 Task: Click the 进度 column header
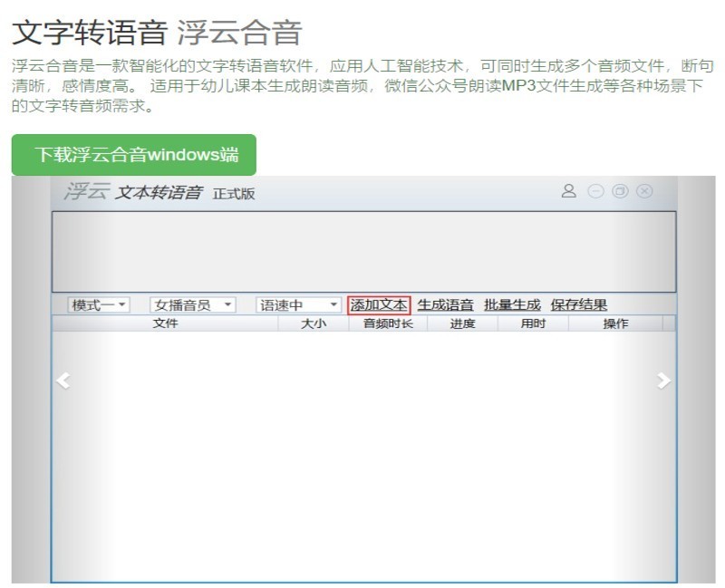462,323
